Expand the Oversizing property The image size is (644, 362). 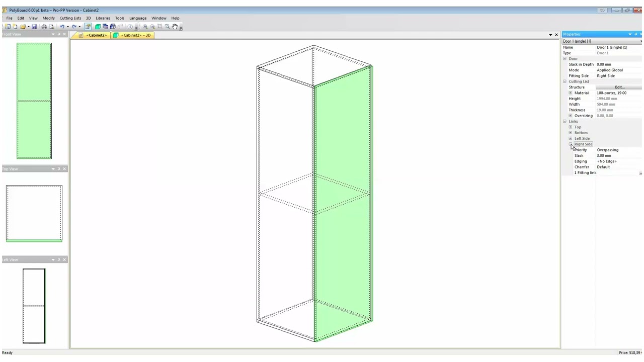(x=570, y=116)
